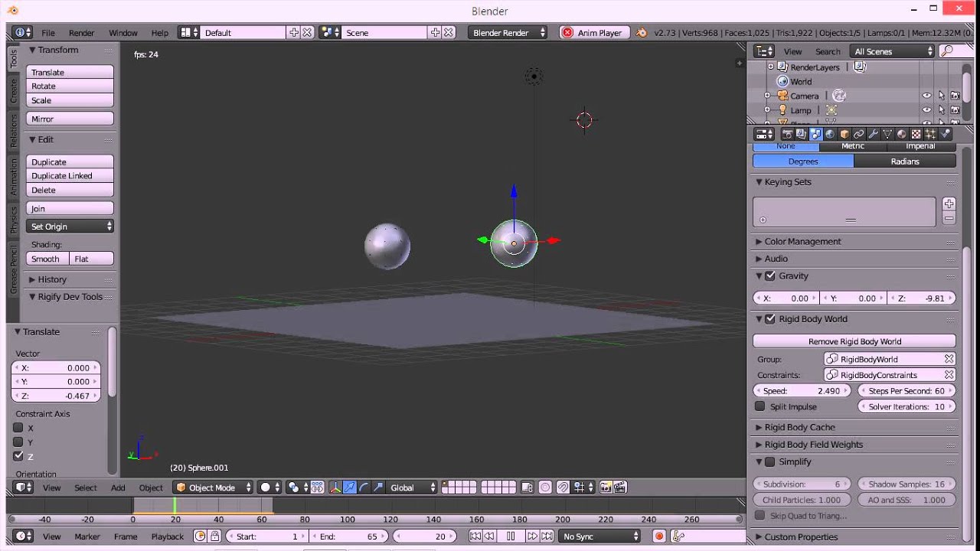Check the X constraint axis box
Screen dimensions: 980x551
[18, 428]
